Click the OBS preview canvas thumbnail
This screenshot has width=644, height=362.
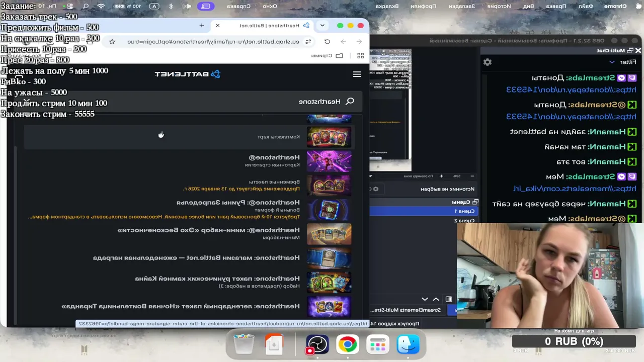(390, 110)
